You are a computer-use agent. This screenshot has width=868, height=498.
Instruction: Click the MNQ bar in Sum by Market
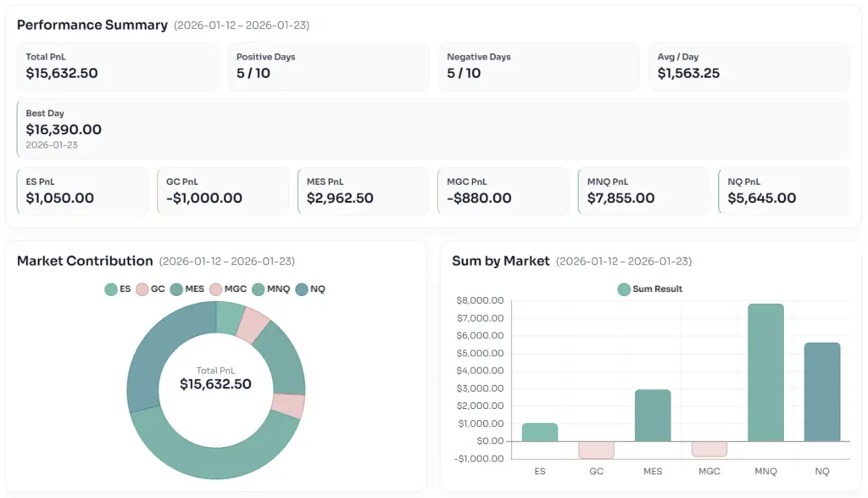click(x=765, y=372)
